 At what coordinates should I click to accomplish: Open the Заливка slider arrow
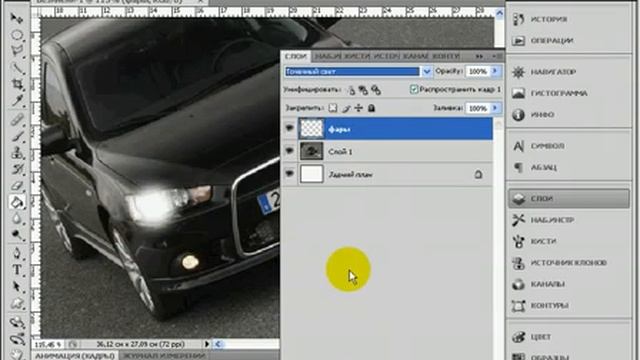click(x=495, y=108)
